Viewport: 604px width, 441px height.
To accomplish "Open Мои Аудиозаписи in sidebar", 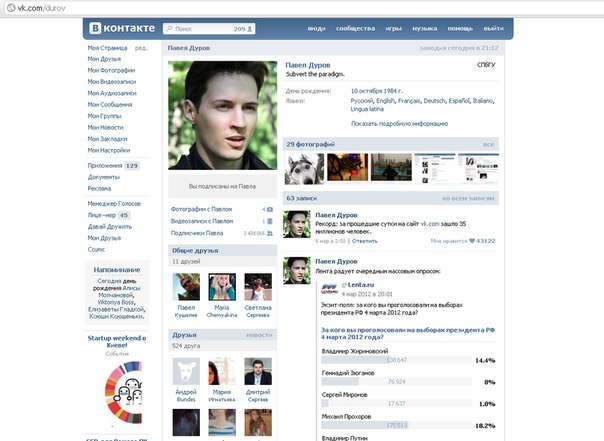I will click(112, 93).
